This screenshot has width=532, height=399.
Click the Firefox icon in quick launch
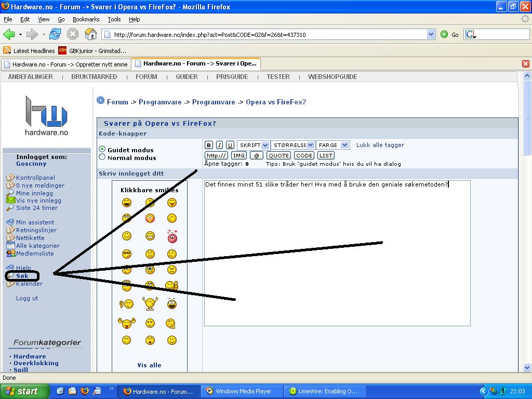tap(85, 391)
